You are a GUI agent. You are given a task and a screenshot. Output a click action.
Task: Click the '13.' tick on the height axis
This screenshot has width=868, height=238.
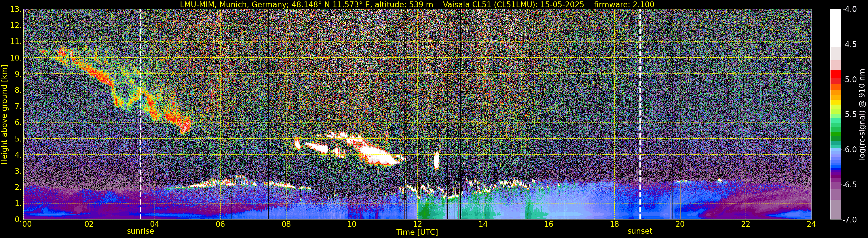[x=16, y=10]
